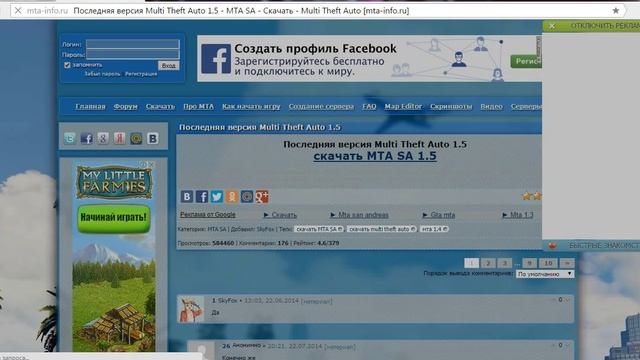Close the ad panel with its X
Image resolution: width=640 pixels, height=360 pixels.
coord(552,26)
